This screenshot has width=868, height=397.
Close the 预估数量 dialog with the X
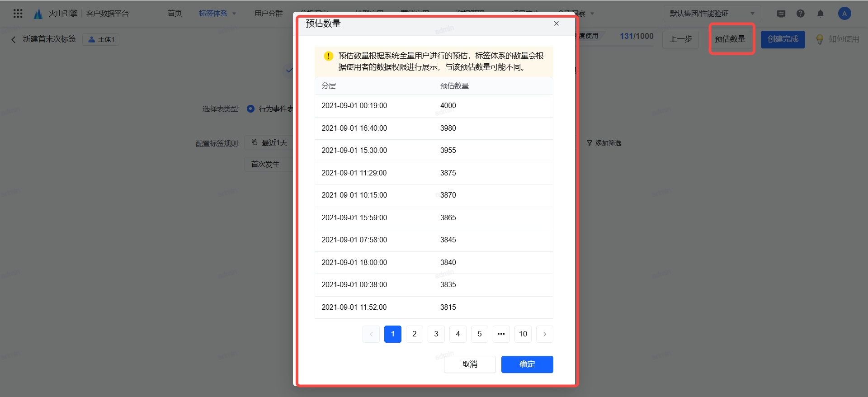(557, 24)
